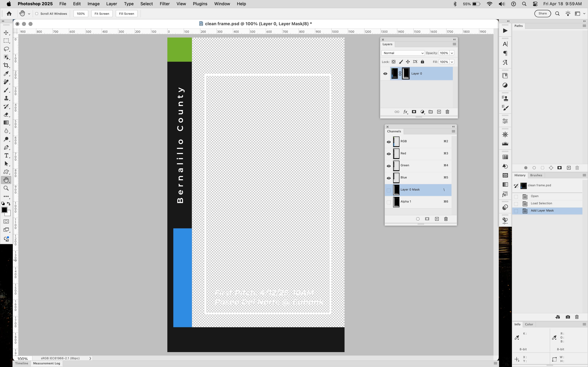Click the foreground color swatch
The image size is (588, 367).
[x=4, y=210]
